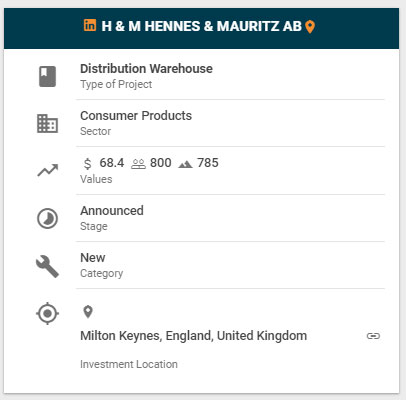Viewport: 406px width, 400px height.
Task: Click the mountain icon before 785
Action: (x=186, y=164)
